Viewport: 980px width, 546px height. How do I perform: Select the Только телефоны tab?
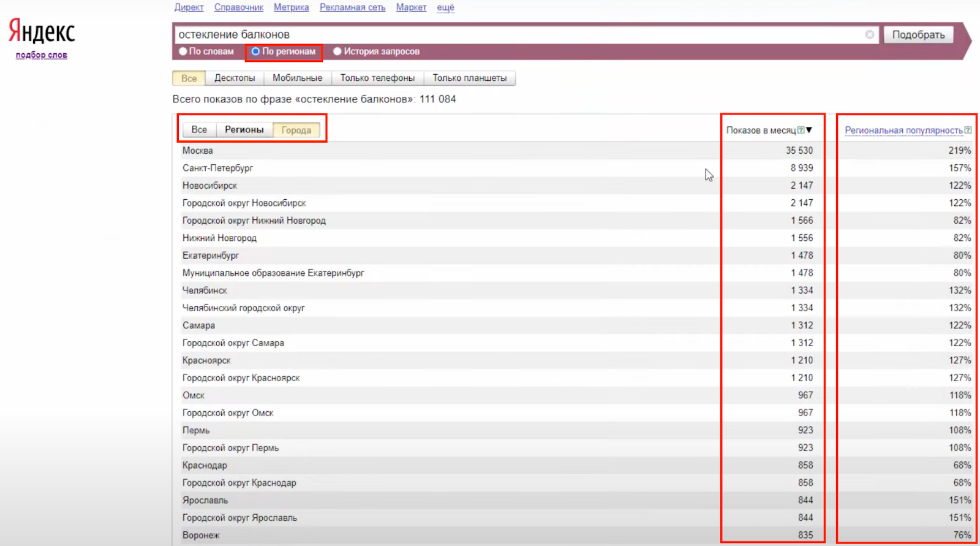[x=377, y=78]
